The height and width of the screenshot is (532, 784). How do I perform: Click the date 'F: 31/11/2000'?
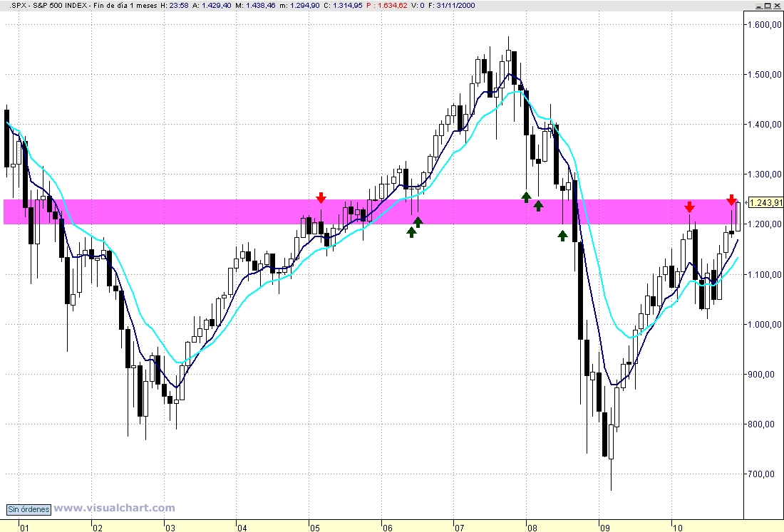451,6
